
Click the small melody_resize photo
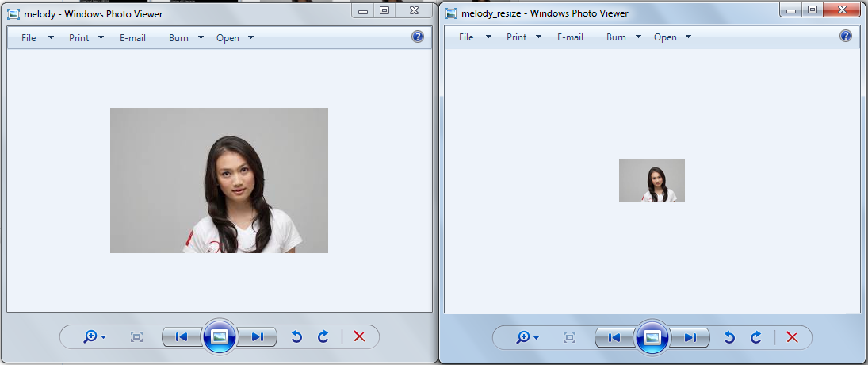pos(652,181)
